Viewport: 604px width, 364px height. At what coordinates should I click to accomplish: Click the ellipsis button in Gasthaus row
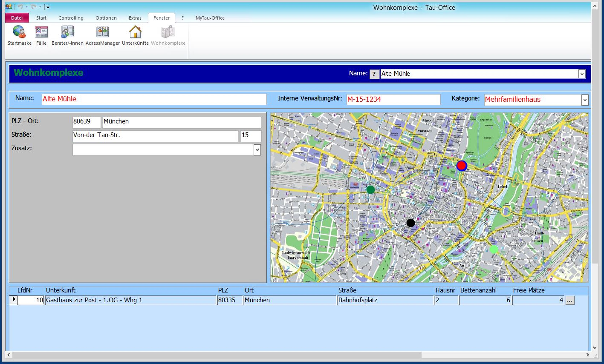(x=570, y=301)
